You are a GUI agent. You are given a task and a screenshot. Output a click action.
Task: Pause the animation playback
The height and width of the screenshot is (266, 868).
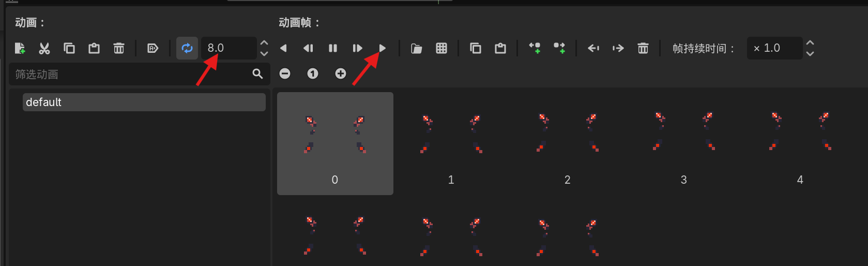click(333, 48)
